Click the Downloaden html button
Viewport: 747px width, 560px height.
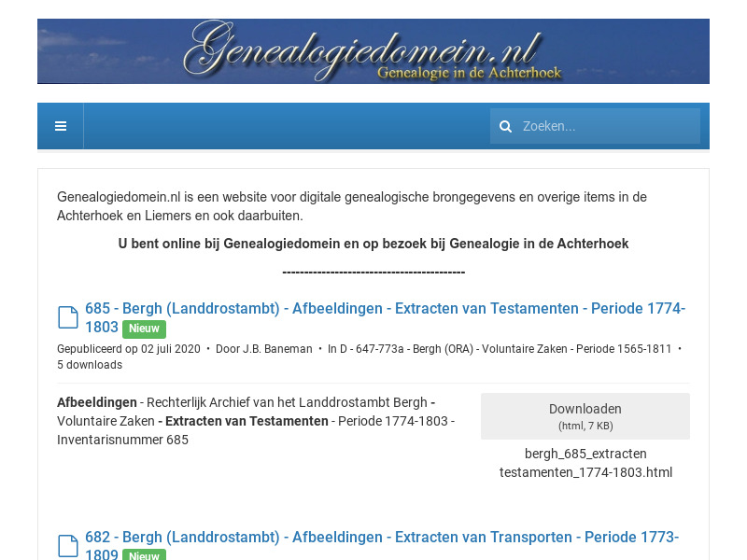585,415
